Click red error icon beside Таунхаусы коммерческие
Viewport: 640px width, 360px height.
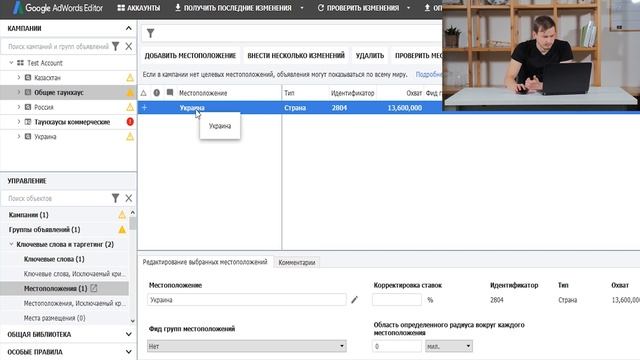[130, 122]
